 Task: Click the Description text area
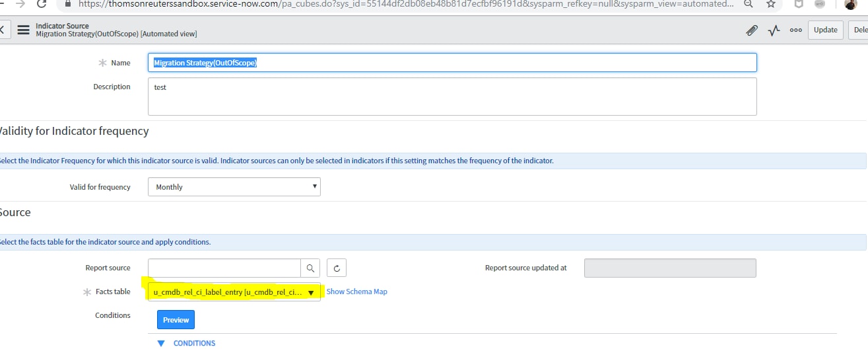pyautogui.click(x=452, y=97)
